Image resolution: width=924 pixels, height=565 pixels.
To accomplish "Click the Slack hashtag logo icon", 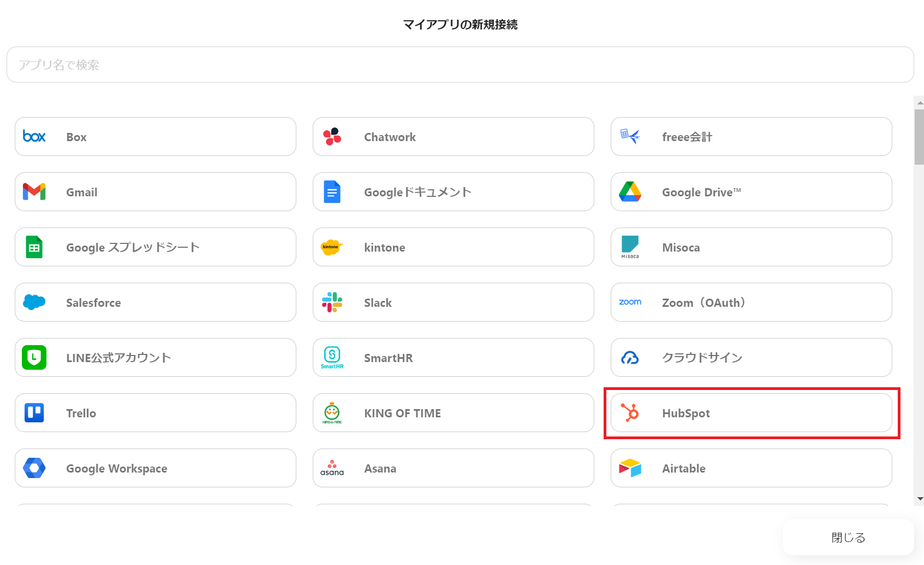I will [332, 302].
